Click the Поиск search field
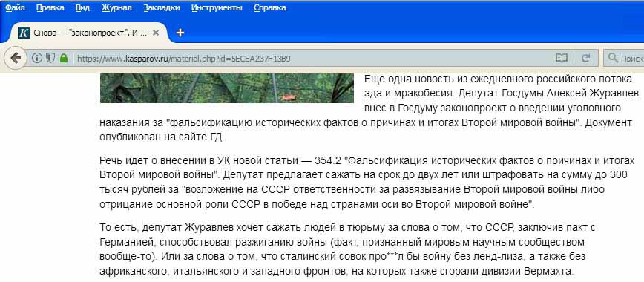Image resolution: width=644 pixels, height=282 pixels. coord(623,59)
